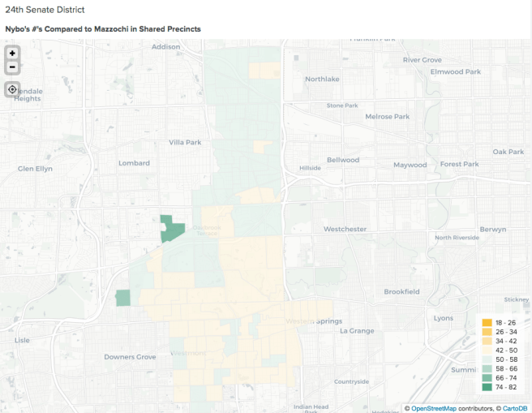
Task: Click the Lyons map label
Action: 444,318
